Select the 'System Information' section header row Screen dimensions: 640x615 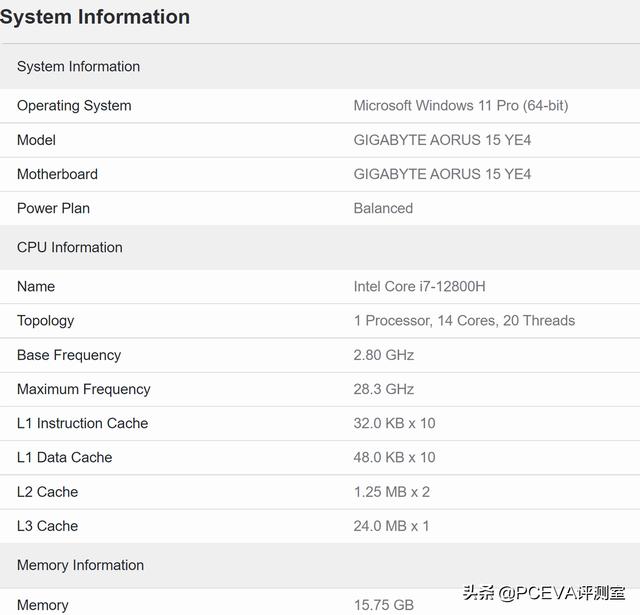pos(320,67)
